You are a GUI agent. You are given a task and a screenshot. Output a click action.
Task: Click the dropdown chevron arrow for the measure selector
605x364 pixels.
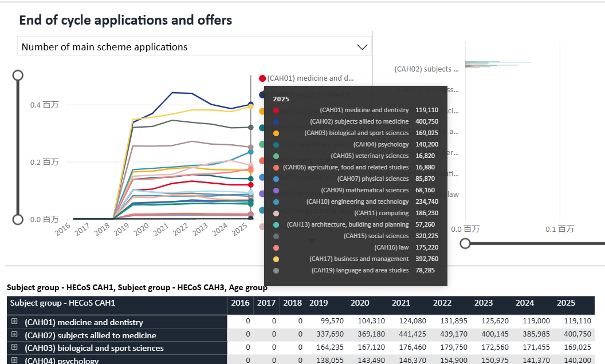tap(362, 47)
